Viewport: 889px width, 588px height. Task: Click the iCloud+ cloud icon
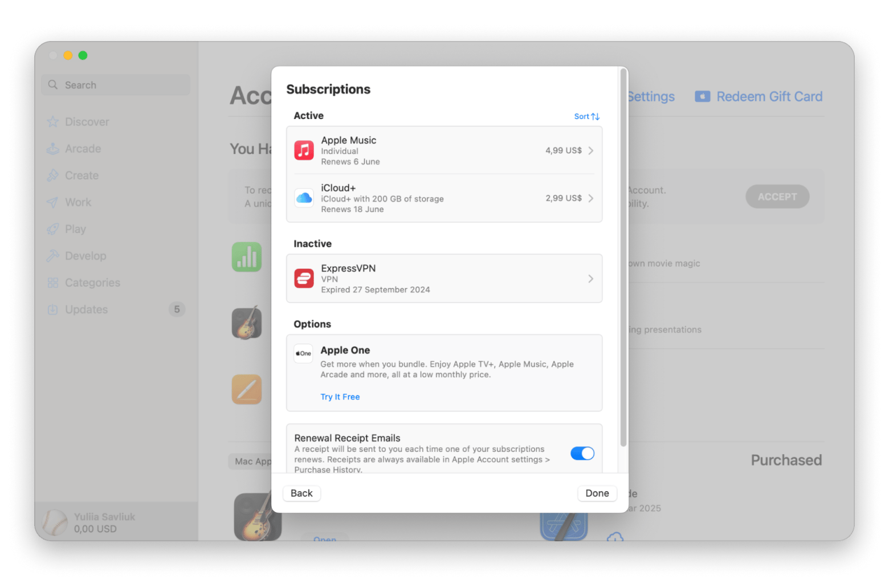click(304, 198)
